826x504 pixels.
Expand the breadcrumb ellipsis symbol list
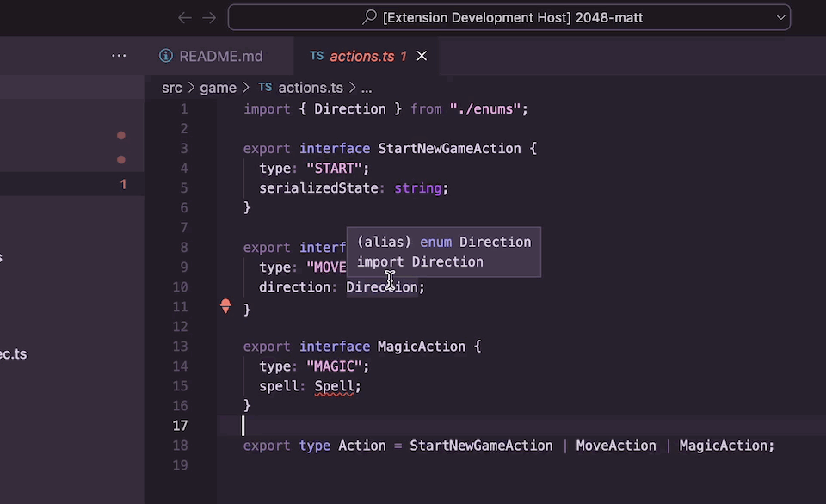367,89
